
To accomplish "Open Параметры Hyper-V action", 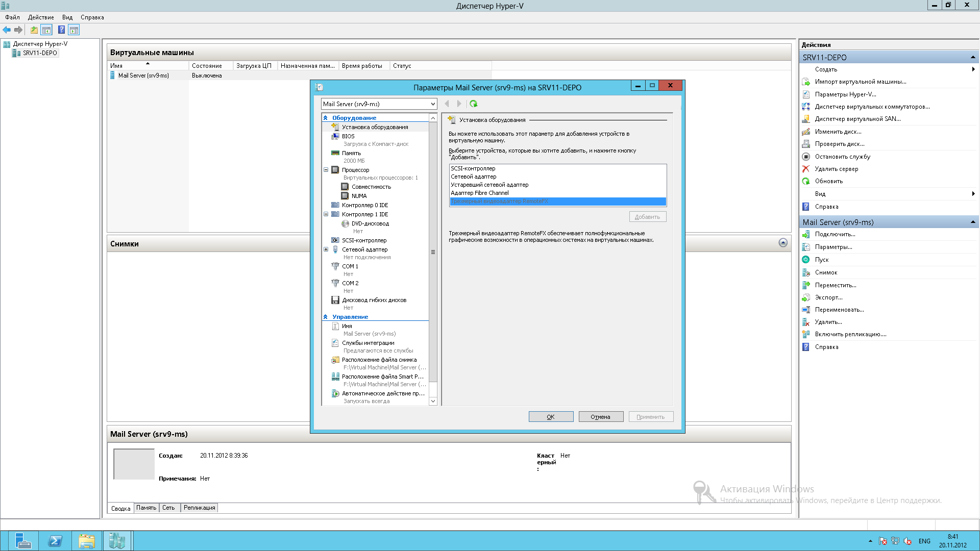I will pyautogui.click(x=845, y=94).
